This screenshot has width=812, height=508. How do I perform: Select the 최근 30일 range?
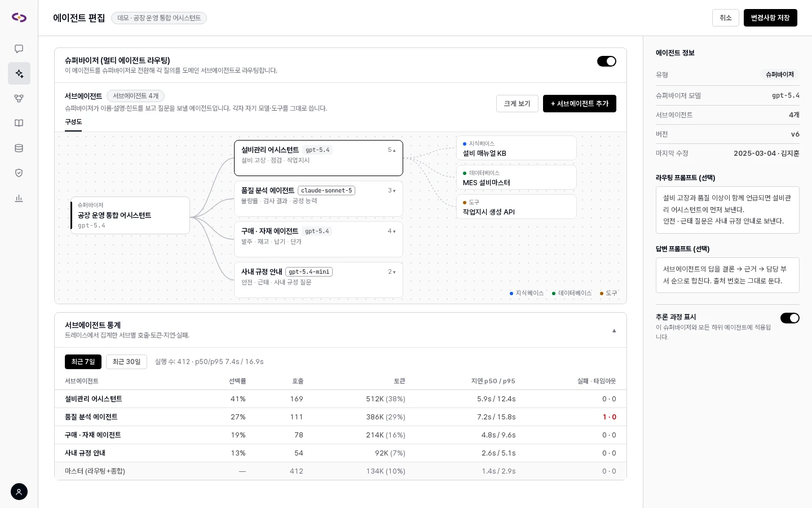point(126,362)
